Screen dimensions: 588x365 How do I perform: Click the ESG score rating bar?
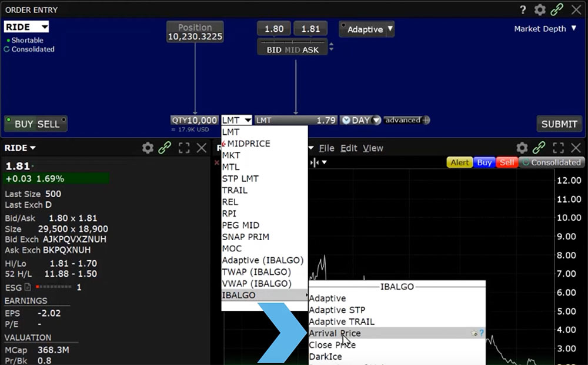point(54,287)
